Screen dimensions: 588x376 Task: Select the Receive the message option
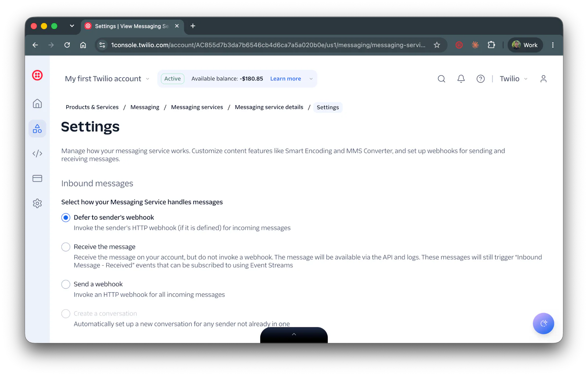point(66,247)
